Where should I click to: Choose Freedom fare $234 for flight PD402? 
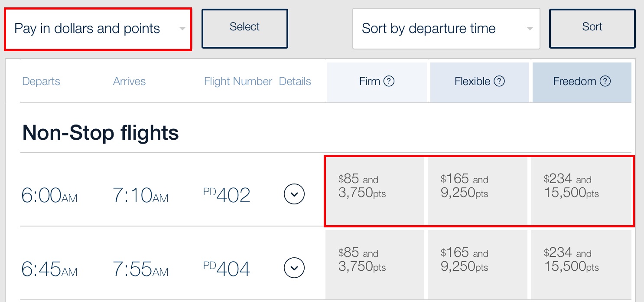[581, 191]
